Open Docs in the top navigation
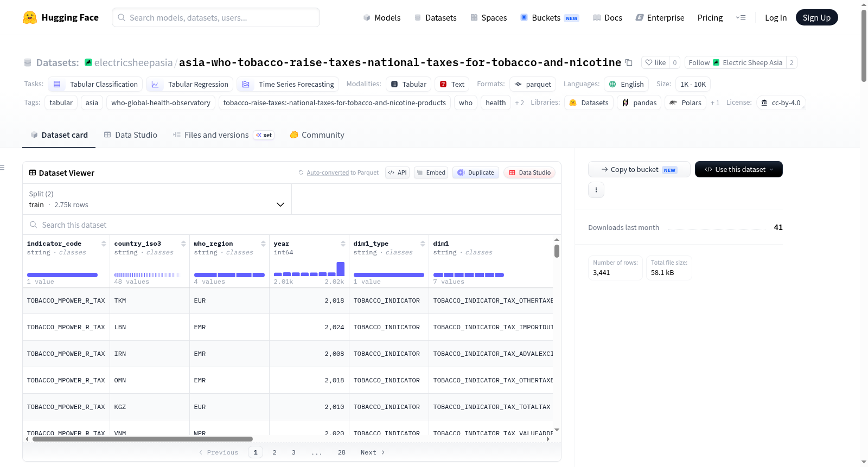 click(x=608, y=17)
